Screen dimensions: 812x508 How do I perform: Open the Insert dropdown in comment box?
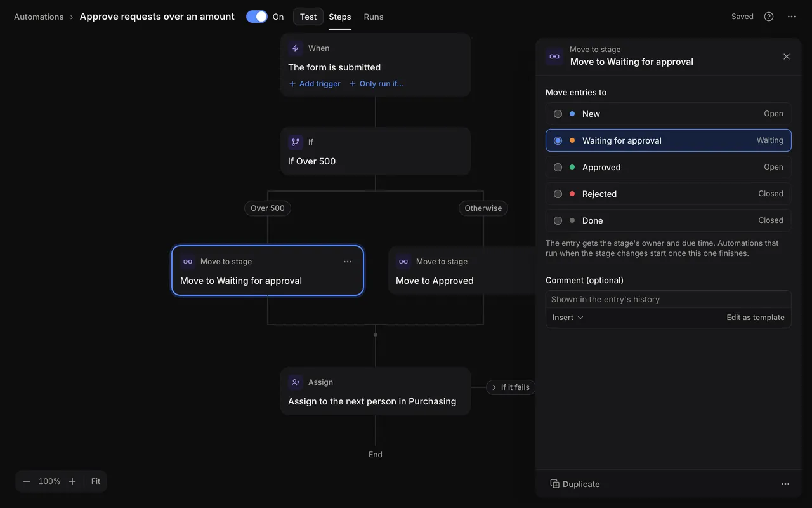pyautogui.click(x=568, y=317)
